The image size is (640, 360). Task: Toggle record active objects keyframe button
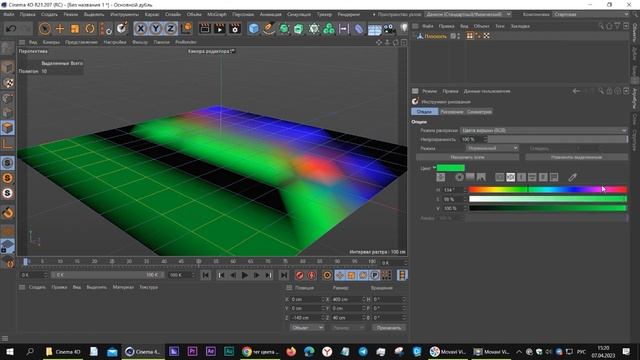point(300,275)
